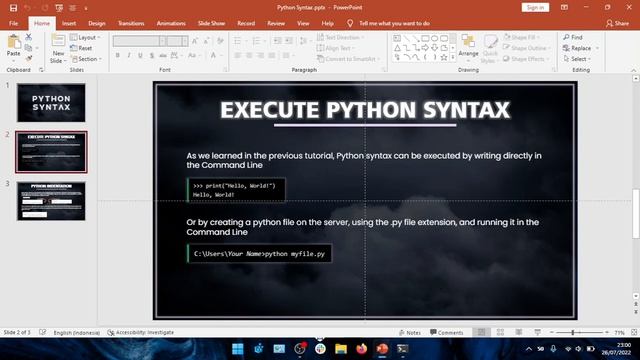Toggle Underline formatting
Viewport: 640px width, 360px height.
coord(140,55)
